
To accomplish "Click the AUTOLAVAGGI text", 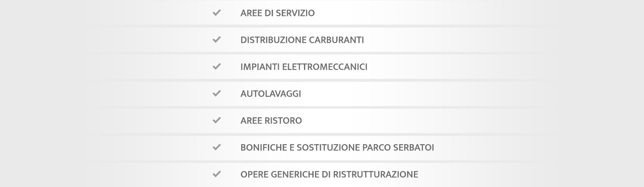I will click(270, 94).
